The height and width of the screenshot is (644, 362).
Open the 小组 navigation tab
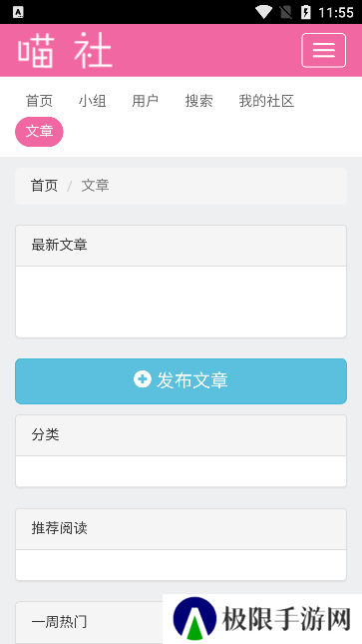(93, 101)
